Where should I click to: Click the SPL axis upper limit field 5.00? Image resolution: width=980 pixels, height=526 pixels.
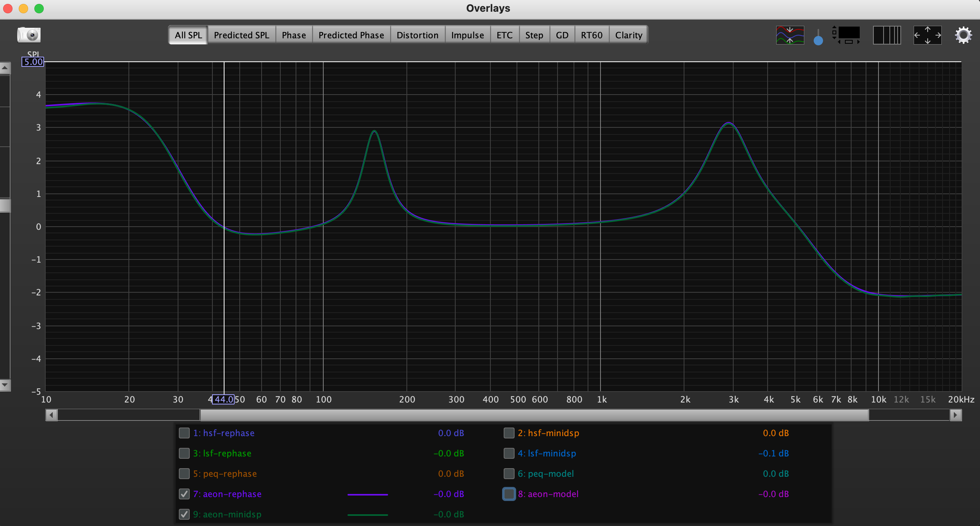tap(33, 62)
